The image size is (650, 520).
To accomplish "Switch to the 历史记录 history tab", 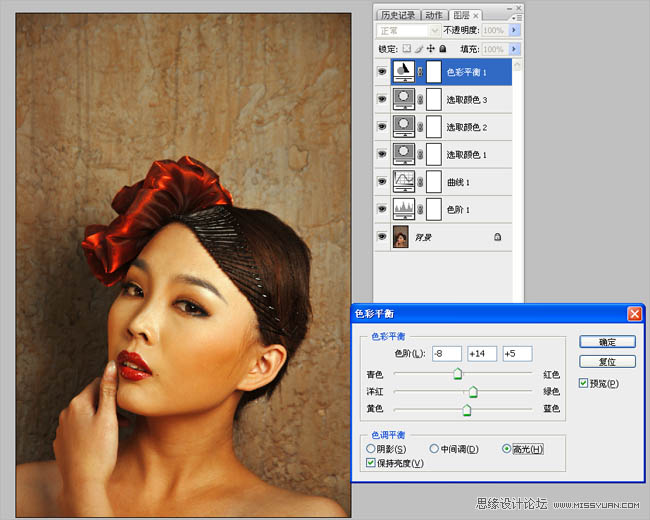I will tap(396, 15).
